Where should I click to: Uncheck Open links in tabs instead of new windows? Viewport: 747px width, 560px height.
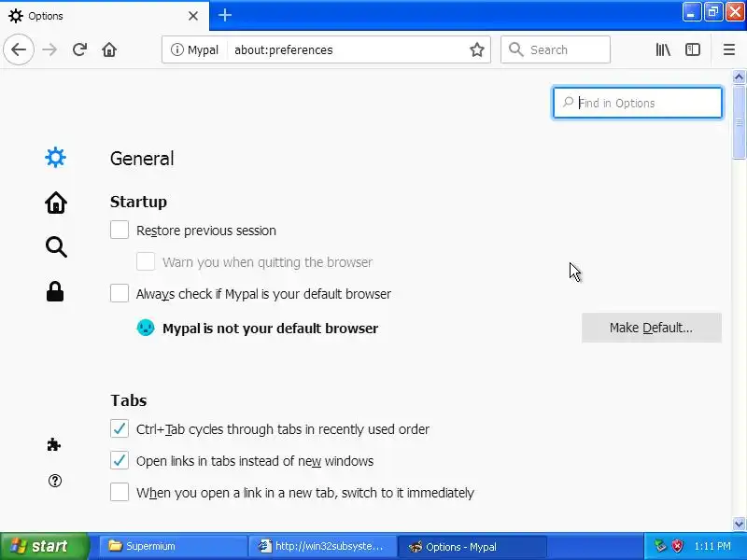(120, 460)
